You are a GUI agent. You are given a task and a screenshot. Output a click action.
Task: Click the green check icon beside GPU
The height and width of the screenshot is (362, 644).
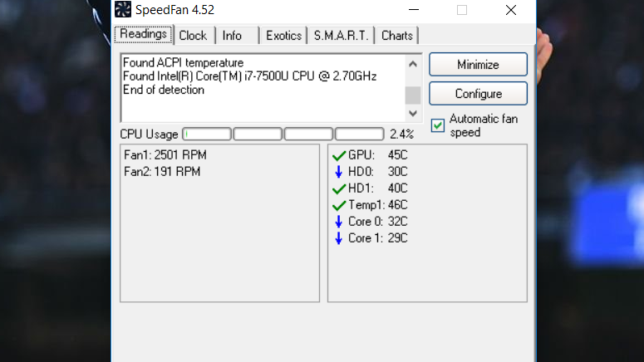click(x=339, y=155)
